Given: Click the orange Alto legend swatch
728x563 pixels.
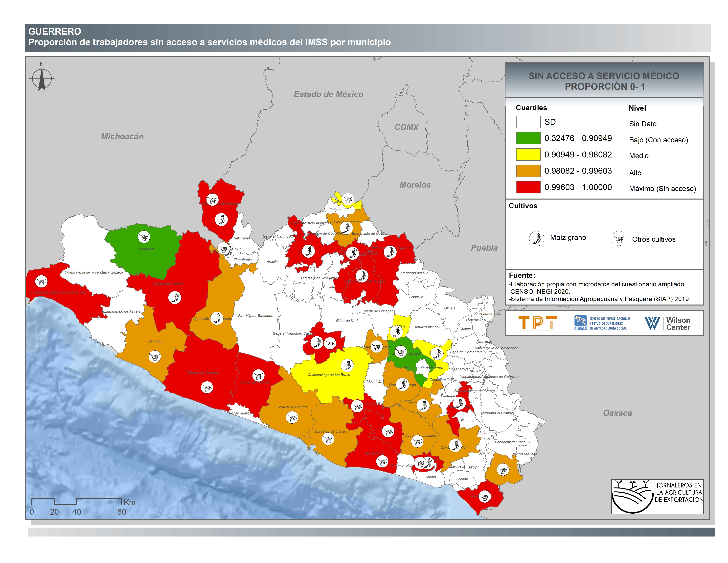Looking at the screenshot, I should [528, 171].
